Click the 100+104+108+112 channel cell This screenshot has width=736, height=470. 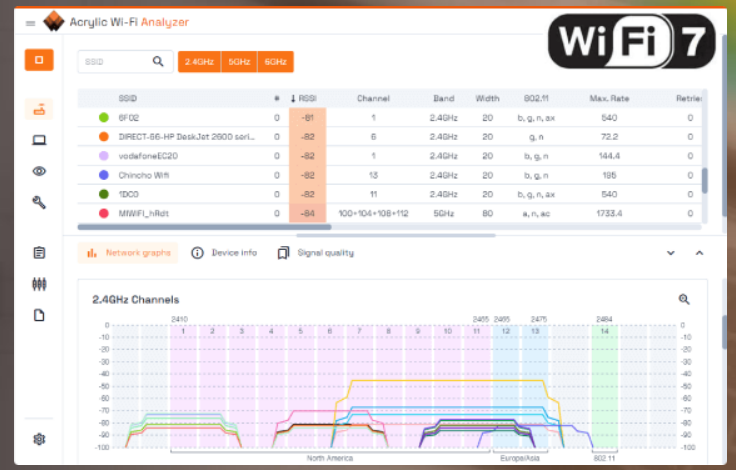point(373,214)
